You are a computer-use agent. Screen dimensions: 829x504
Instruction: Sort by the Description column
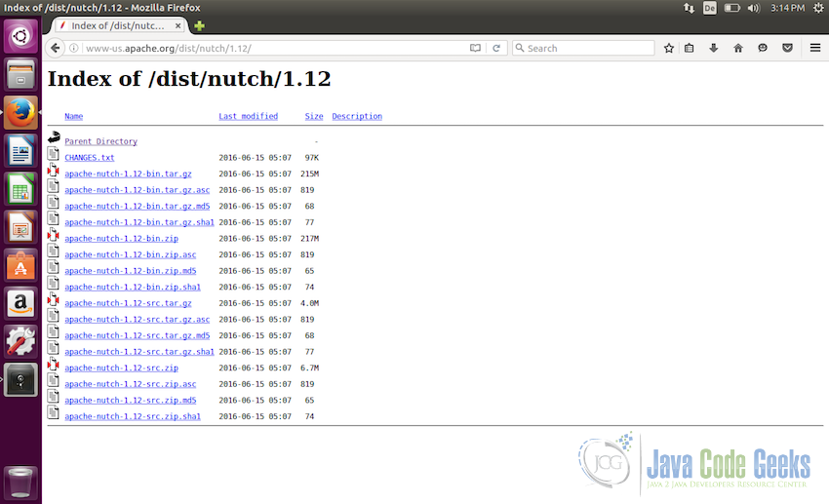(x=357, y=116)
